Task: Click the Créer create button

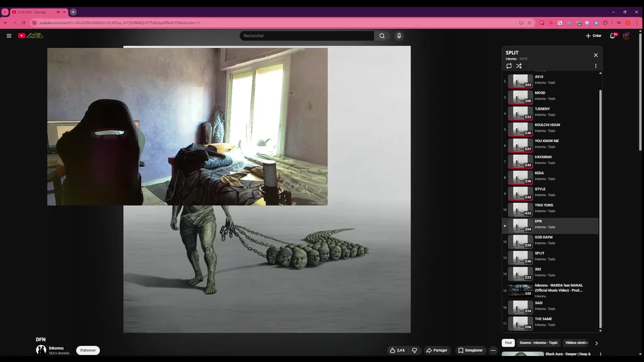Action: 594,36
